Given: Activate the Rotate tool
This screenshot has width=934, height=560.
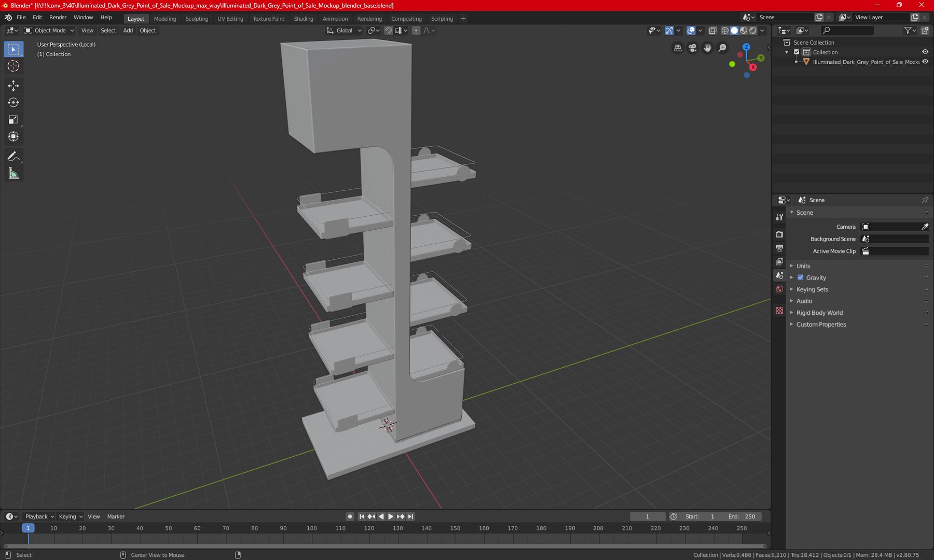Looking at the screenshot, I should tap(13, 103).
